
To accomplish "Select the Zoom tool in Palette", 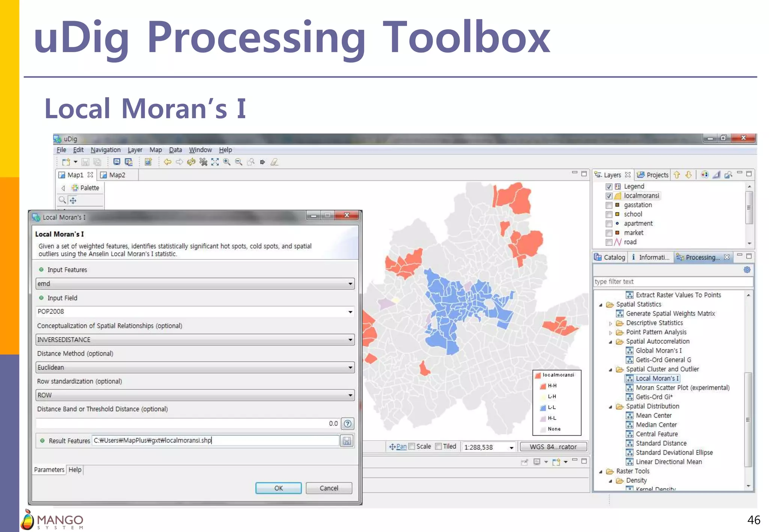I will point(62,200).
